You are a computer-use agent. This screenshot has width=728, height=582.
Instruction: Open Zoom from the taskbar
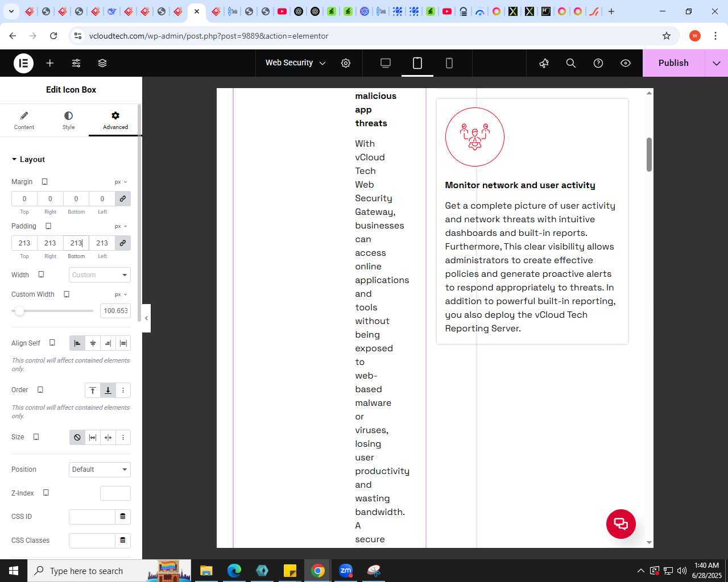pyautogui.click(x=346, y=571)
